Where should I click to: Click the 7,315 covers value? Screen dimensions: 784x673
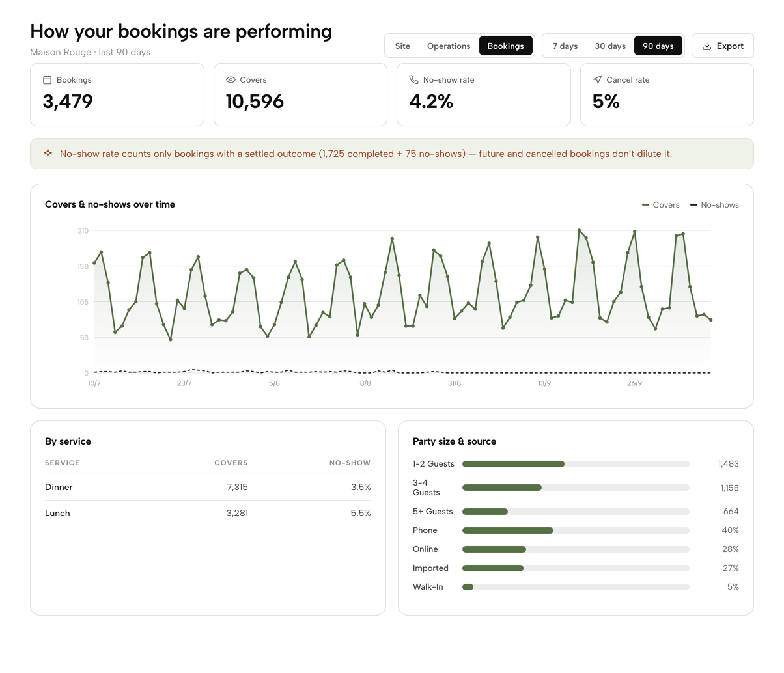click(x=237, y=488)
